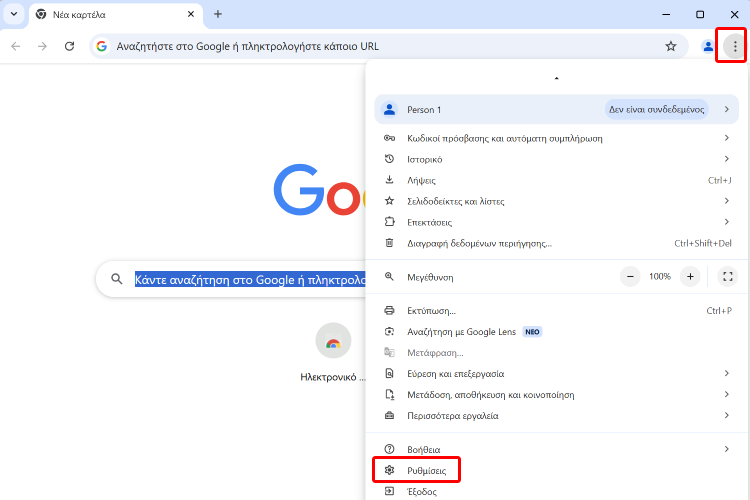Open the Επεκτάσεις submenu
Screen dimensions: 750x500
click(x=556, y=222)
